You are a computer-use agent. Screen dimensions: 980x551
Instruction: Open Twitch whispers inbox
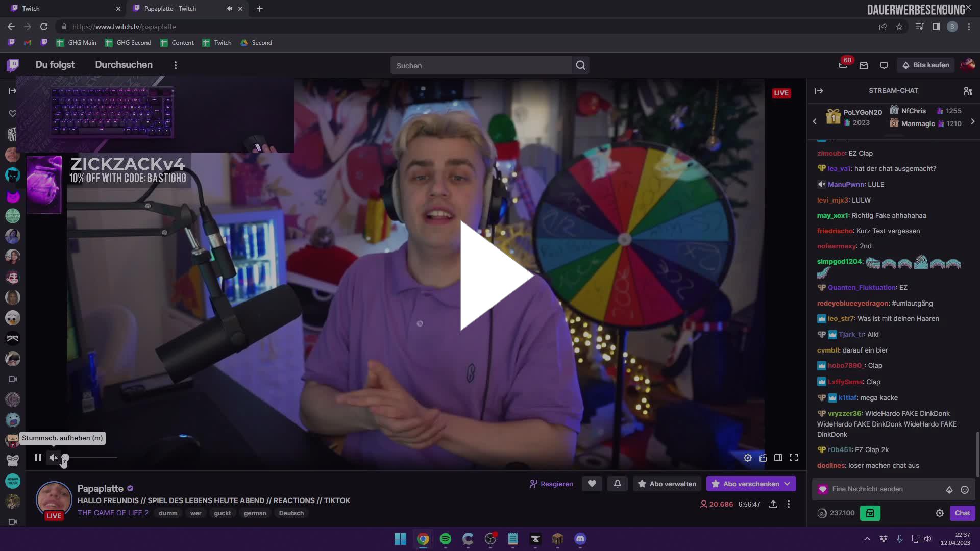864,65
